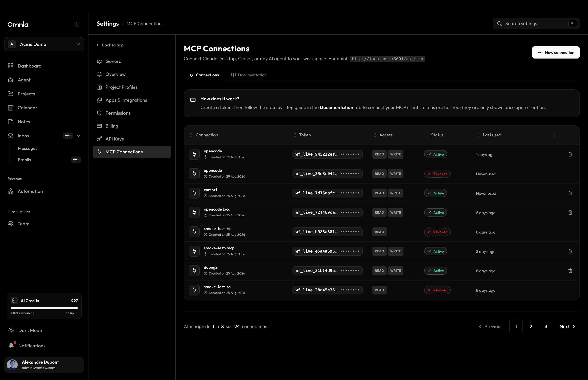The width and height of the screenshot is (588, 380).
Task: Click the plug icon for debug2
Action: tap(194, 271)
